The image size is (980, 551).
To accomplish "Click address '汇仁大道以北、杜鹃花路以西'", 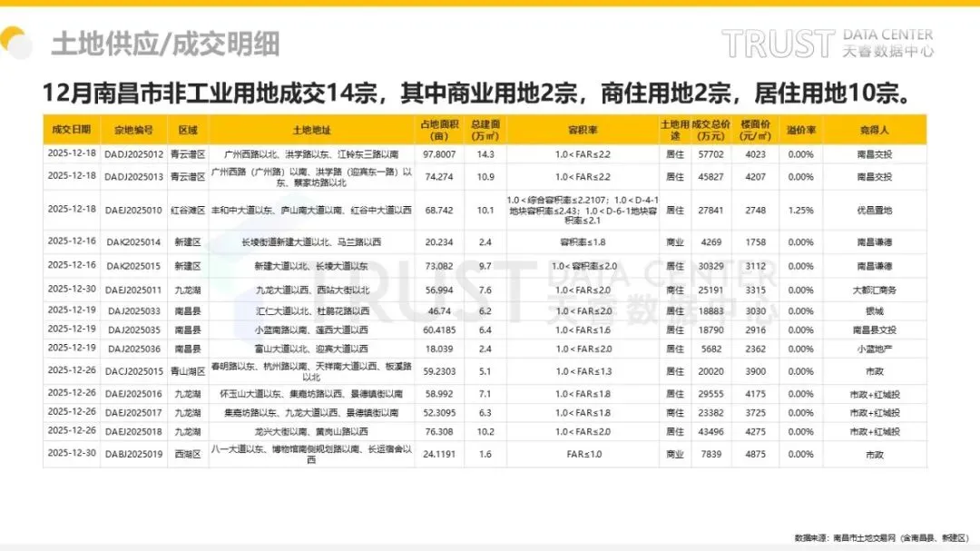I will coord(311,310).
